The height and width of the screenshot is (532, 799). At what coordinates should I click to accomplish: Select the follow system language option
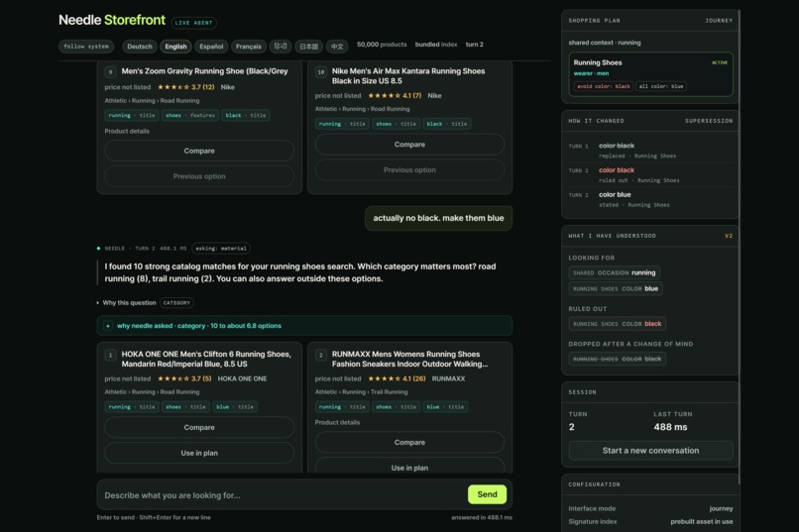click(x=86, y=47)
